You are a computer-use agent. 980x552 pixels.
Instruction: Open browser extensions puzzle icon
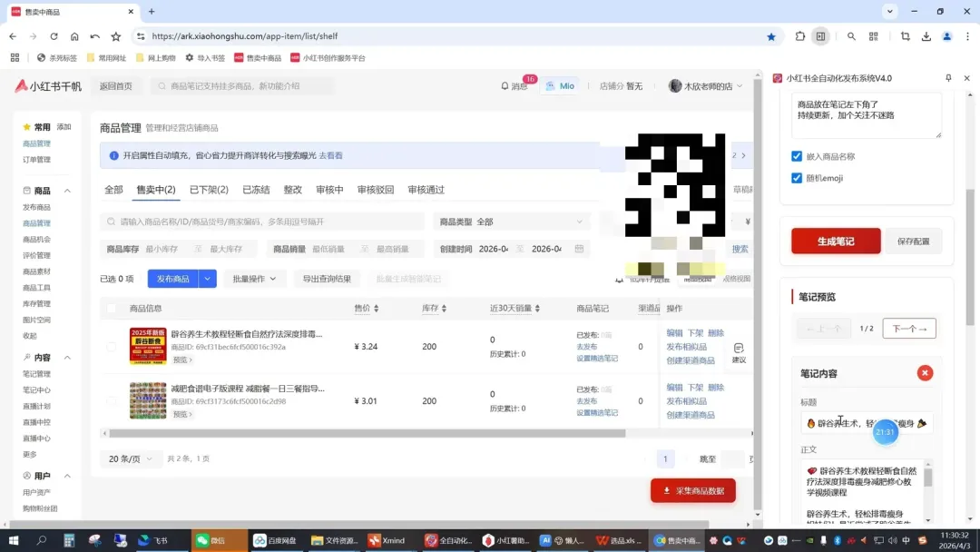pyautogui.click(x=800, y=36)
